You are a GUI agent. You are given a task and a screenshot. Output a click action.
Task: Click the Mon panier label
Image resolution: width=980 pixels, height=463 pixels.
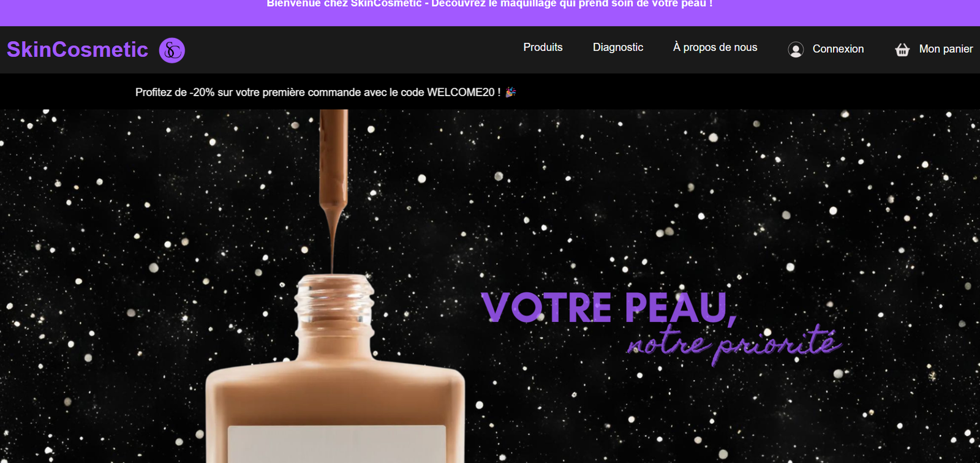pos(946,49)
